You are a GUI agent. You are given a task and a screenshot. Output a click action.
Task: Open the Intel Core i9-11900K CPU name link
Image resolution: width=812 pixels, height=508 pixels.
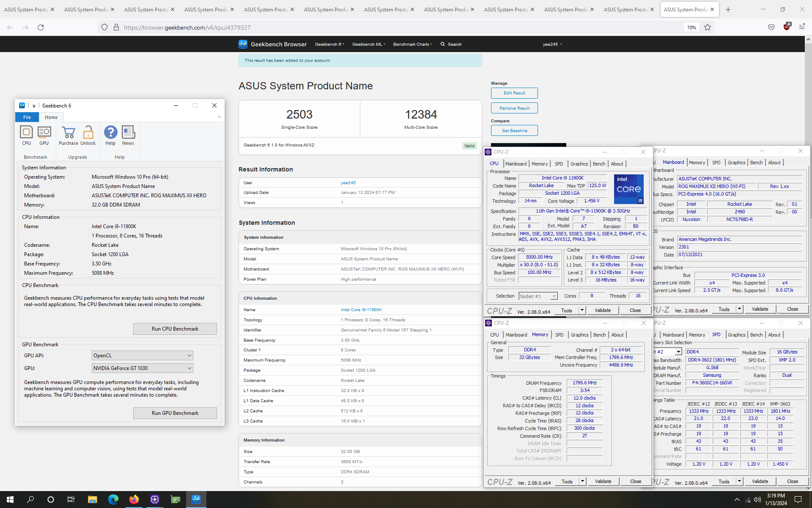pyautogui.click(x=361, y=310)
